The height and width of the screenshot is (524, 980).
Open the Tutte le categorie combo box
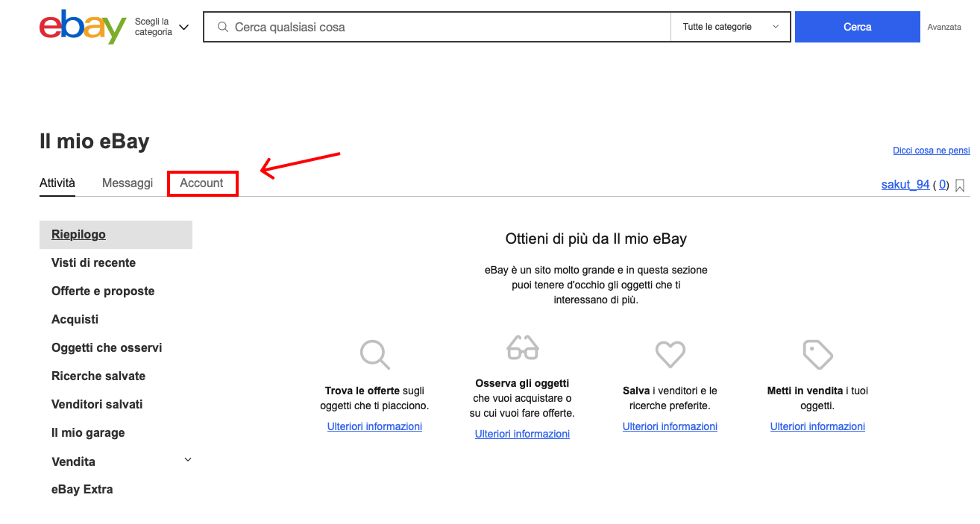click(730, 27)
